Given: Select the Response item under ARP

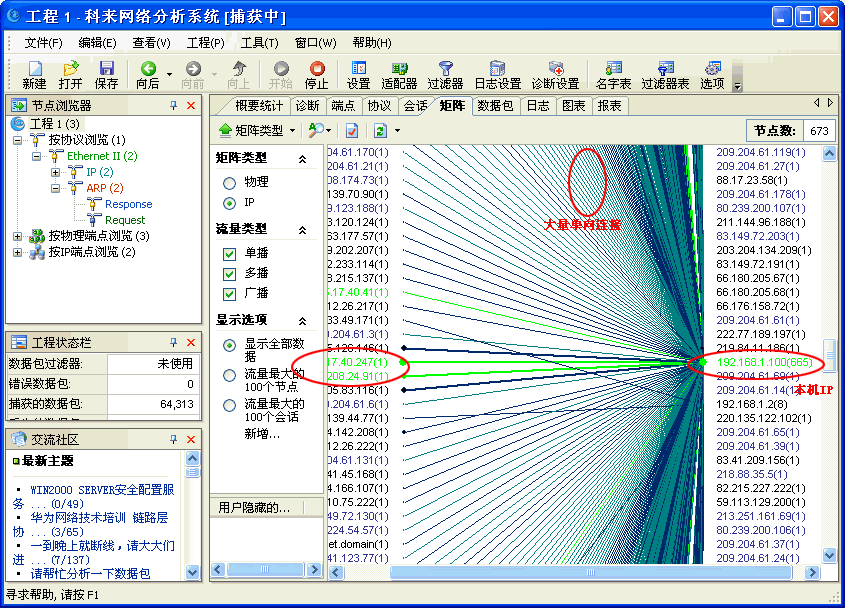Looking at the screenshot, I should [x=128, y=204].
